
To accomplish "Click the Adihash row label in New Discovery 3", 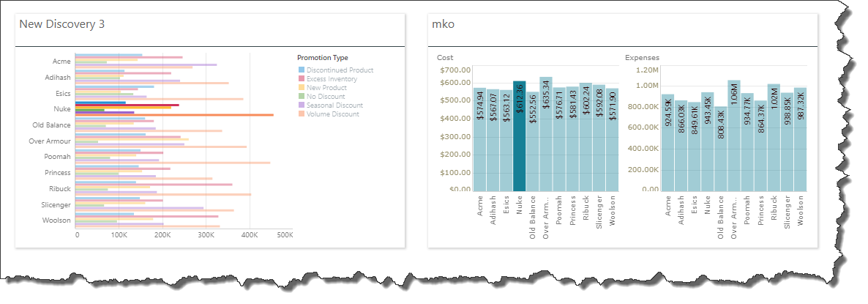I will (58, 78).
